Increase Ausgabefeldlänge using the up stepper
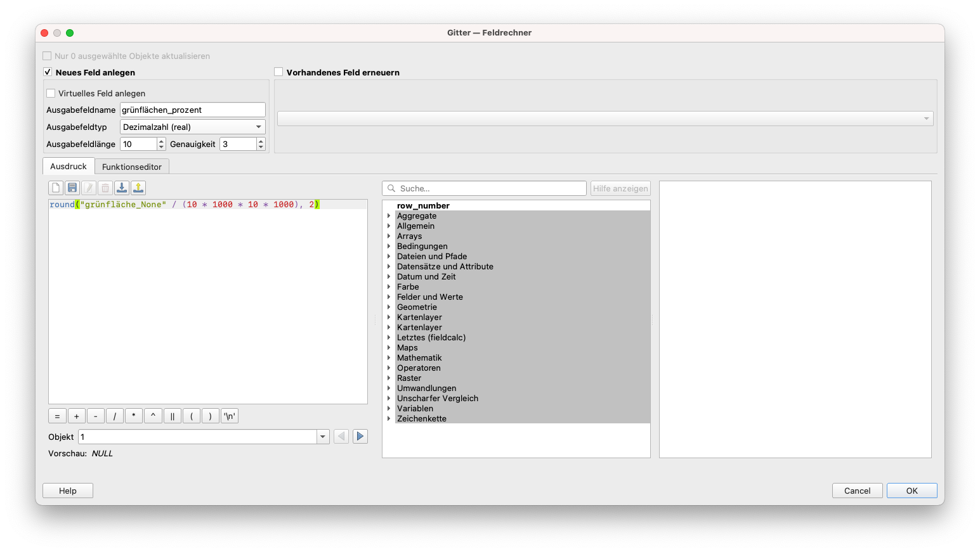Viewport: 980px width, 552px height. (161, 141)
